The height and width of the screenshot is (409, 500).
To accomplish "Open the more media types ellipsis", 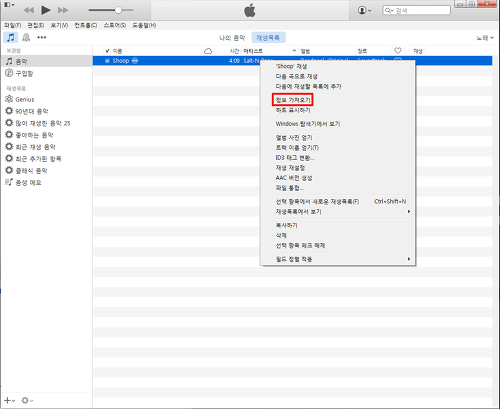I will point(42,37).
